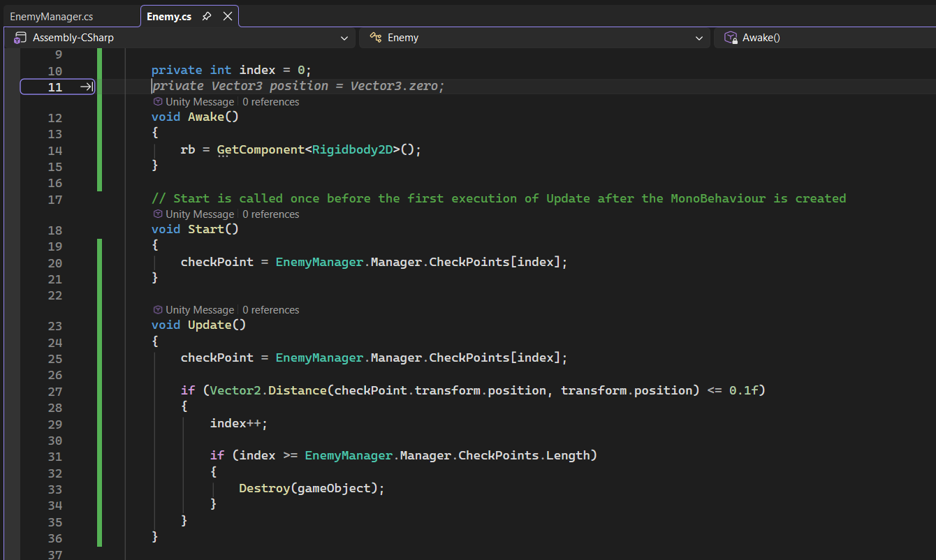936x560 pixels.
Task: Pin the Enemy.cs tab
Action: point(207,17)
